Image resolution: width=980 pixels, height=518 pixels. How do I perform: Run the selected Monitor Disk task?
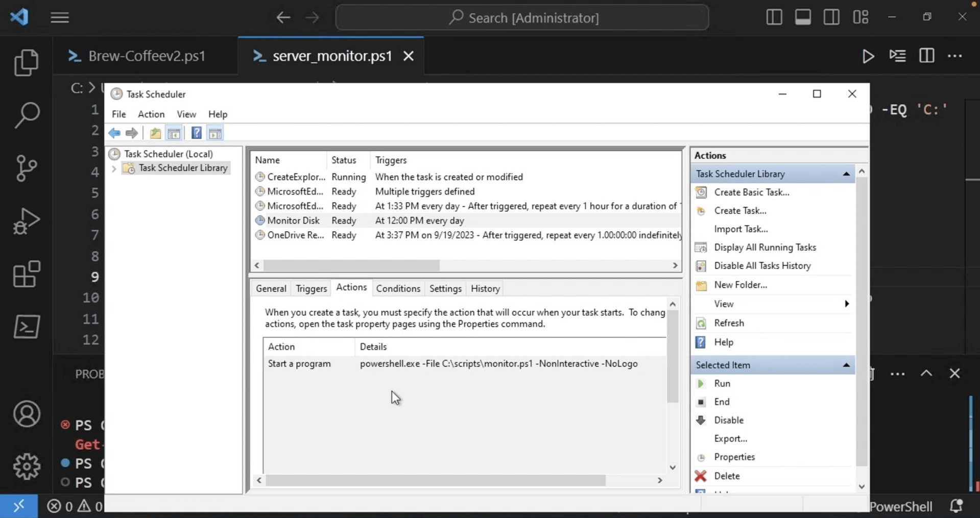point(722,383)
